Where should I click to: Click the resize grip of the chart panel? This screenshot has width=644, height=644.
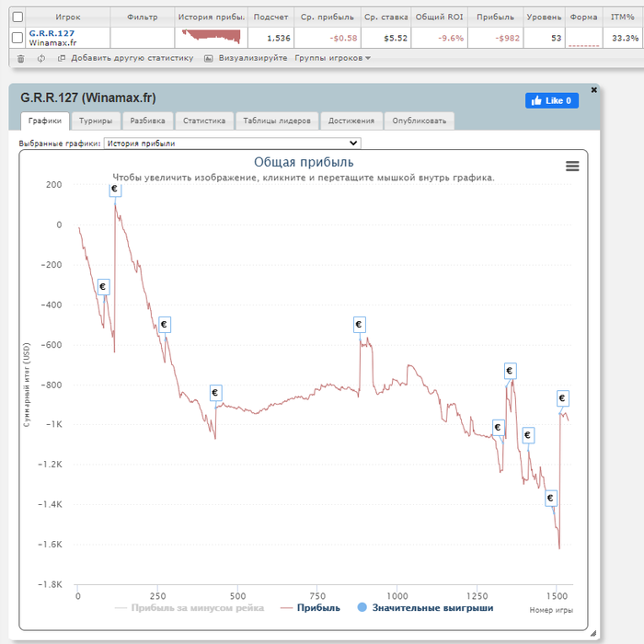(x=592, y=633)
